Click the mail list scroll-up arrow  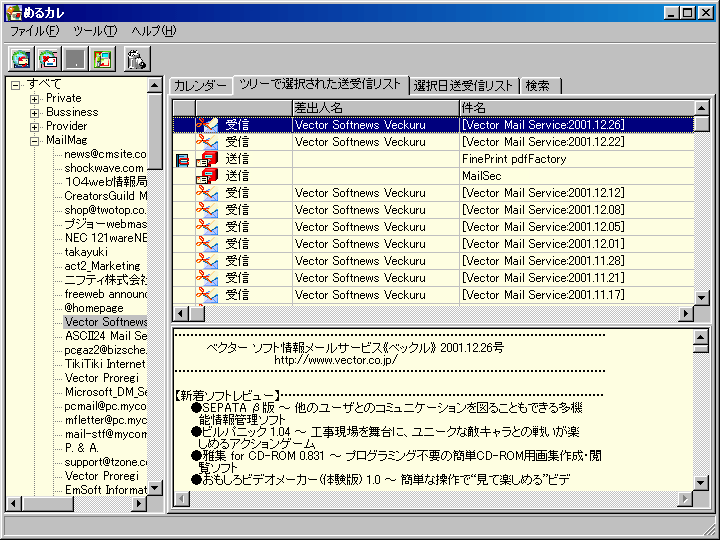(702, 108)
